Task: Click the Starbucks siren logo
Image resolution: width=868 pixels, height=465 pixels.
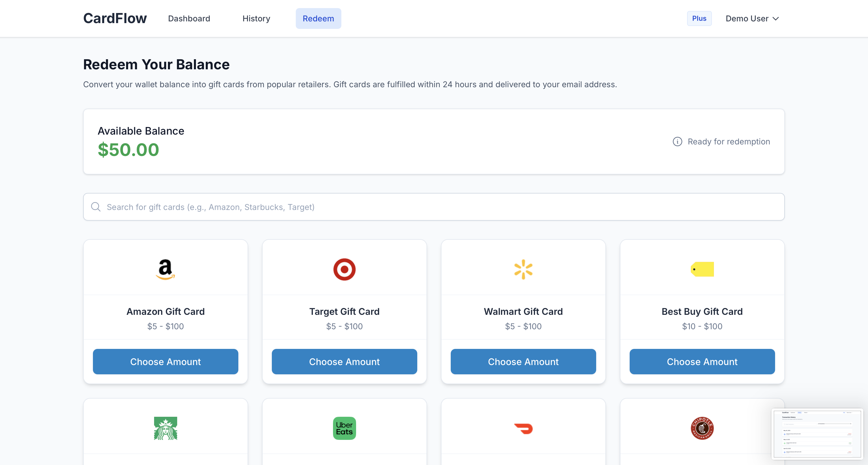Action: pos(165,428)
